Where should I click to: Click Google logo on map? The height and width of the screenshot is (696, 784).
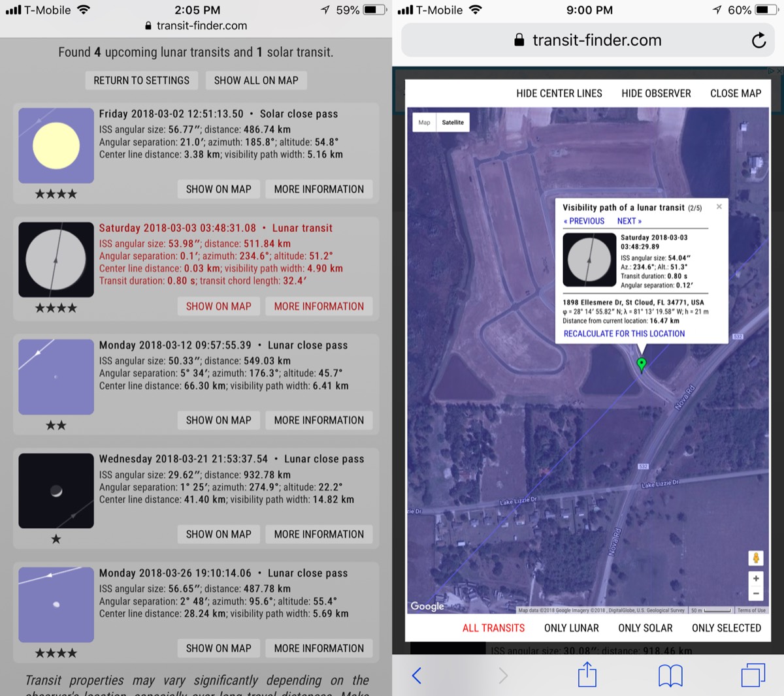pos(427,607)
